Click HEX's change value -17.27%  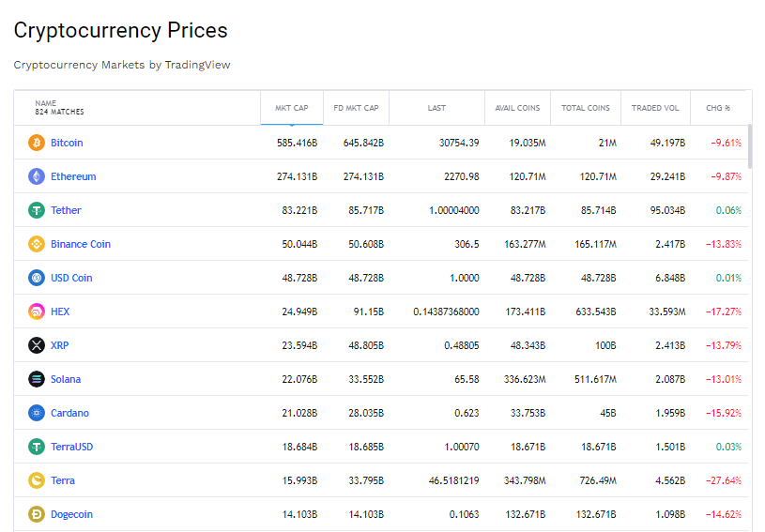pos(724,312)
